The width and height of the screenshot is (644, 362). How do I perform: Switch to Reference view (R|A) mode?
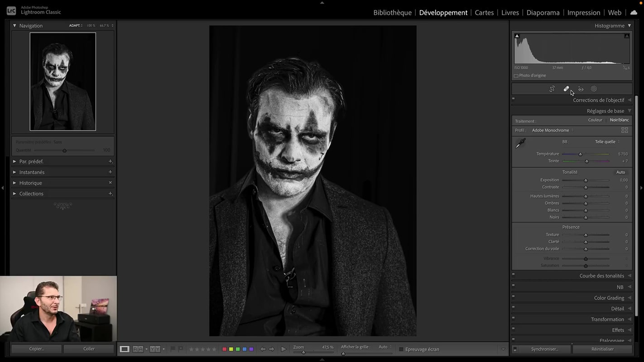pos(138,349)
